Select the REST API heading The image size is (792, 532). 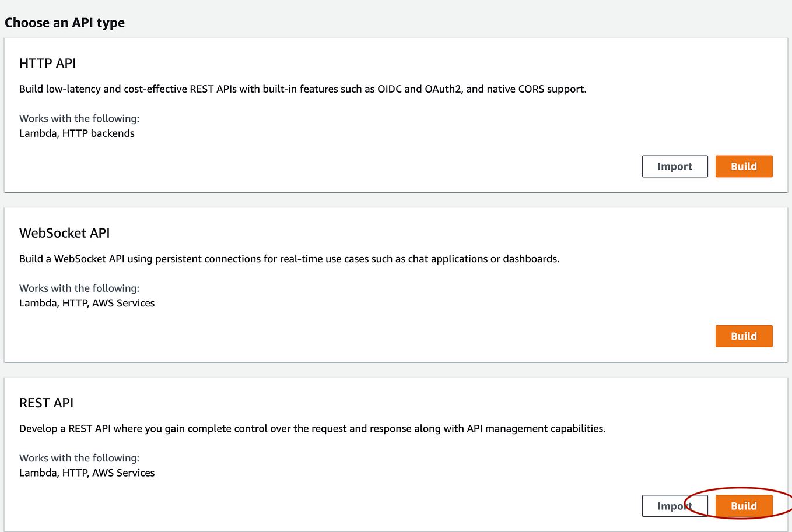pos(46,402)
